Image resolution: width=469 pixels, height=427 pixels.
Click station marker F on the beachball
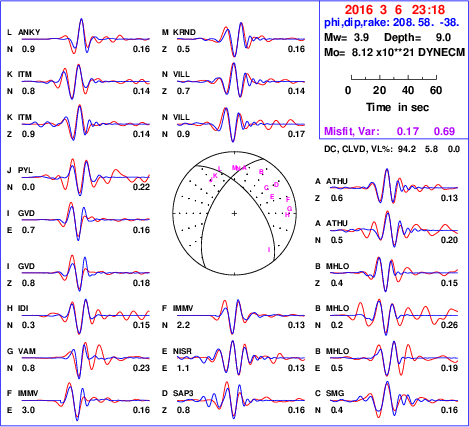click(288, 200)
